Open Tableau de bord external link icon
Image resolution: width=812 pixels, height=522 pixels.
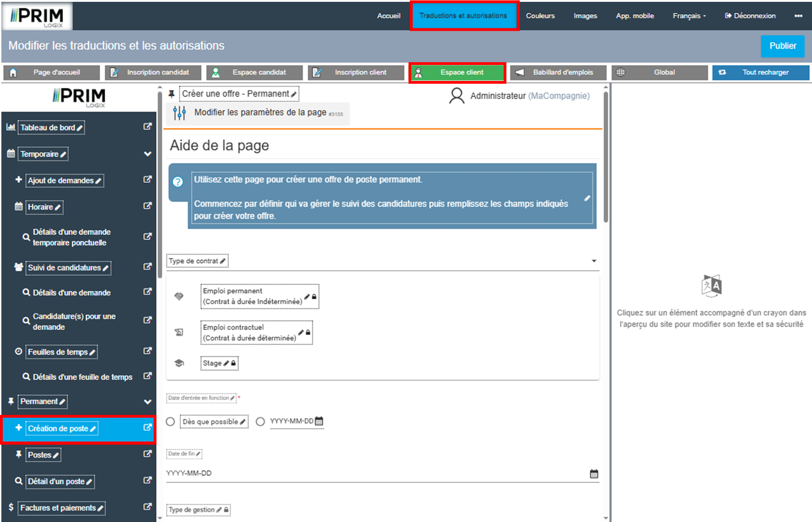147,127
